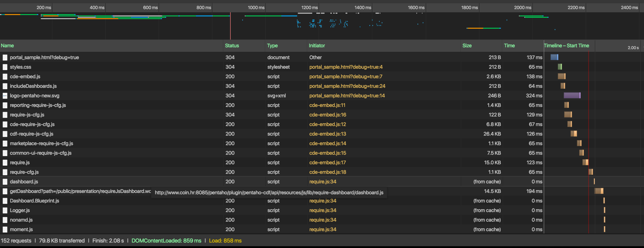Viewport: 644px width, 248px height.
Task: Select the nonamd.js request row
Action: pyautogui.click(x=272, y=220)
